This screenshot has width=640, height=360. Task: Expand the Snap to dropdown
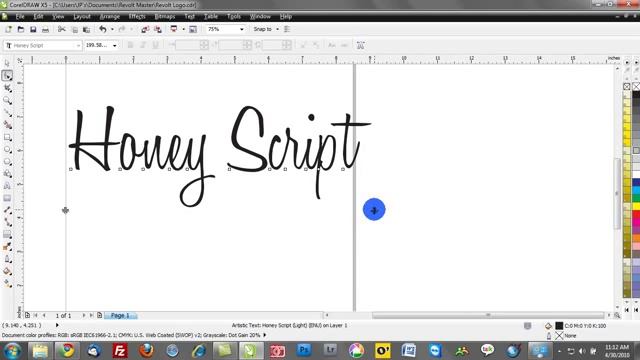[277, 29]
